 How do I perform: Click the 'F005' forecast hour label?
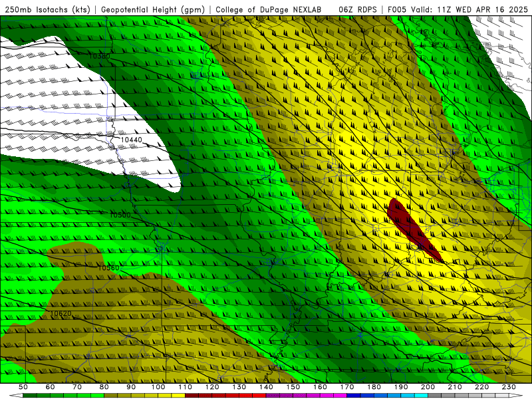(397, 9)
